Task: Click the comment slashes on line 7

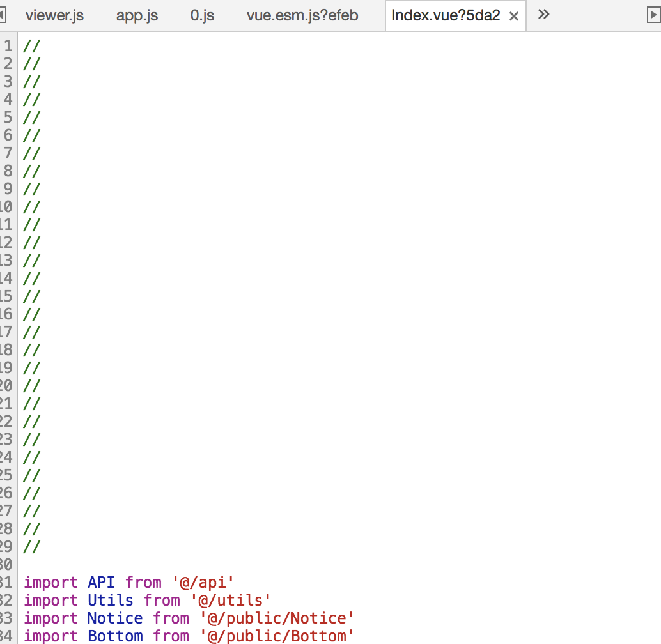Action: (x=31, y=153)
